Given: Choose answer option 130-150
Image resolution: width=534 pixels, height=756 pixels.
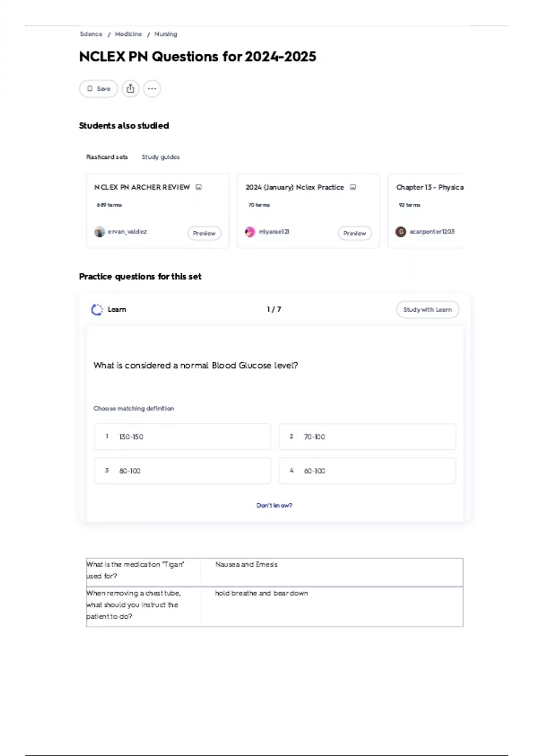Looking at the screenshot, I should (x=182, y=437).
